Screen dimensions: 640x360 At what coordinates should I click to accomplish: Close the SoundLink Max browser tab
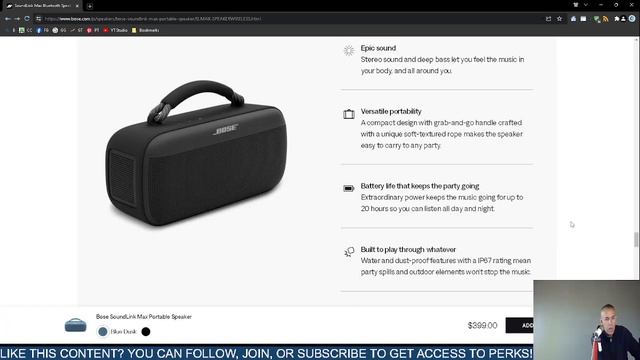pyautogui.click(x=77, y=6)
